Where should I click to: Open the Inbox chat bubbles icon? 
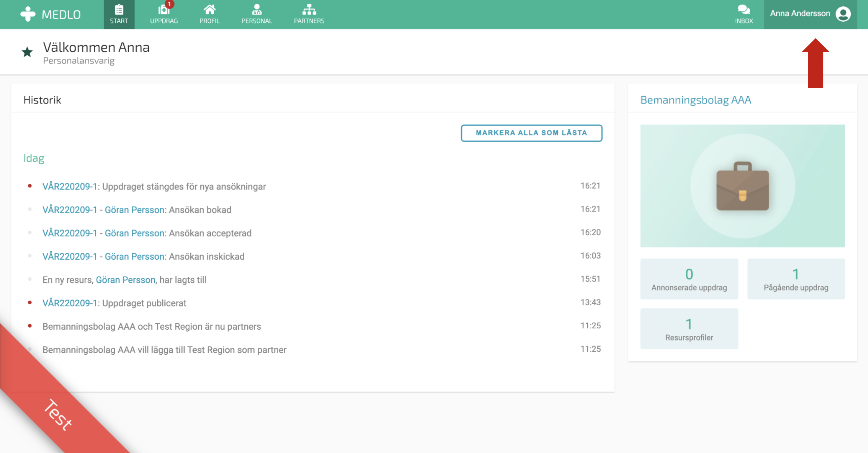tap(744, 9)
